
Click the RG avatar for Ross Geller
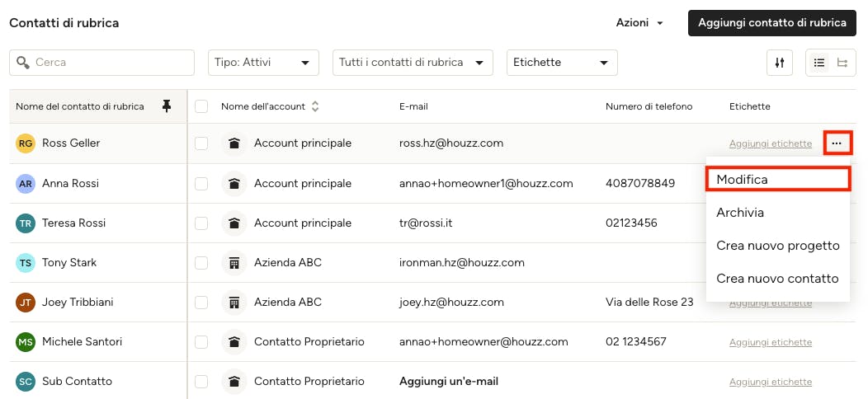click(x=26, y=143)
